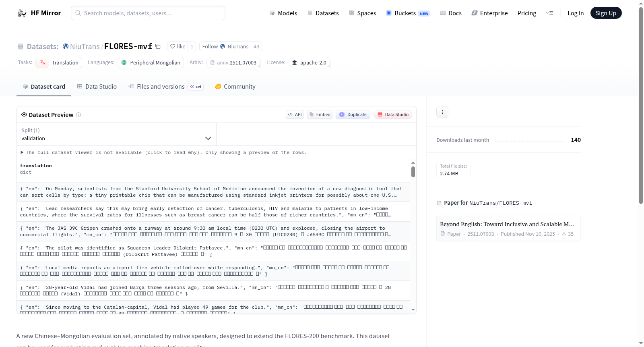Viewport: 644px width, 347px height.
Task: Open the Pricing page
Action: tap(527, 13)
